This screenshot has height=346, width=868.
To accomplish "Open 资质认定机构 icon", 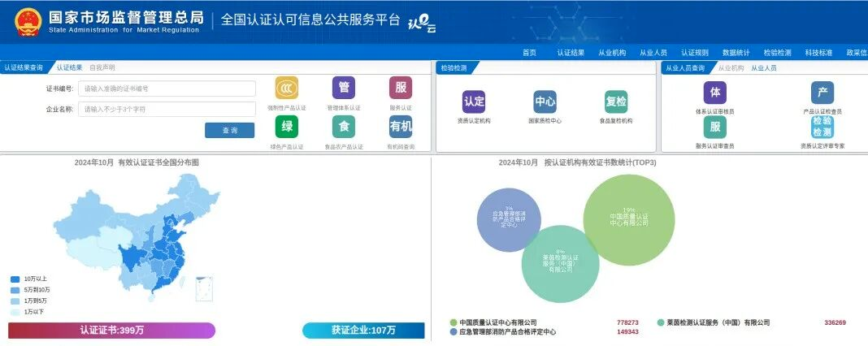I will [474, 102].
